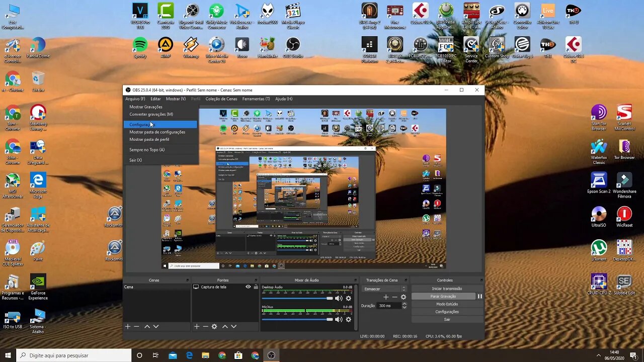Launch Ableton Live 10 Lite shortcut

[548, 14]
